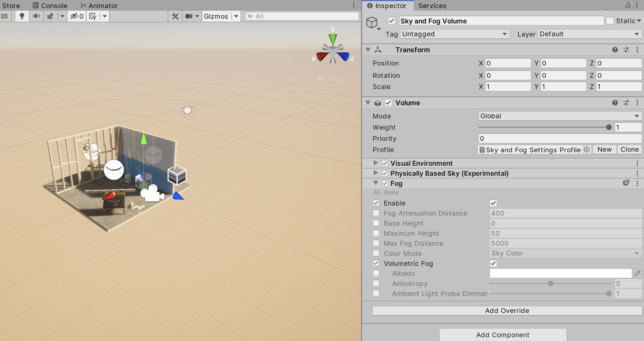Uncheck the Volumetric Fog value checkbox
The height and width of the screenshot is (341, 644).
493,263
